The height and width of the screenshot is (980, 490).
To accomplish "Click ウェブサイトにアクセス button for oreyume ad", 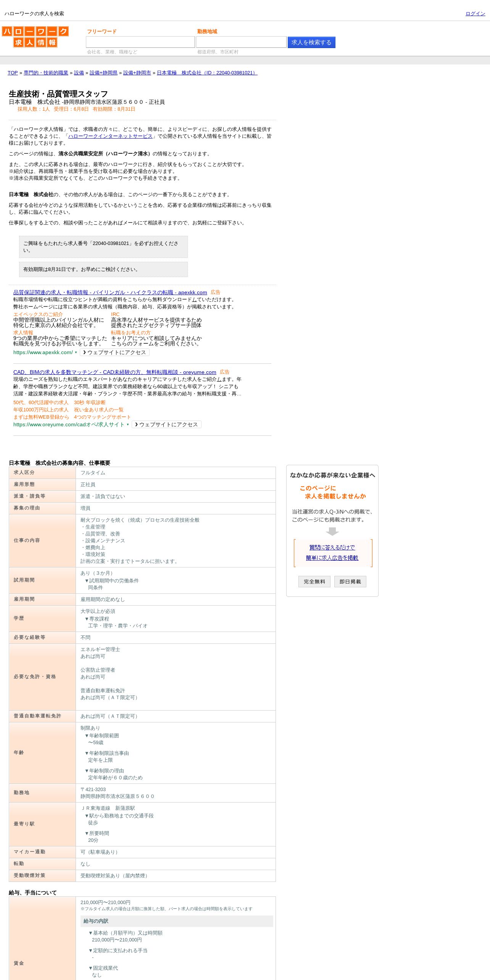I will [x=166, y=425].
